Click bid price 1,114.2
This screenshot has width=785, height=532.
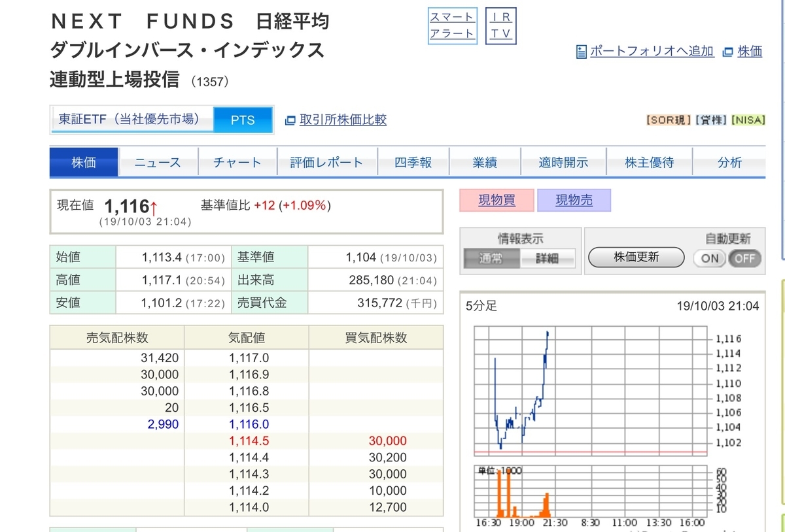(249, 491)
